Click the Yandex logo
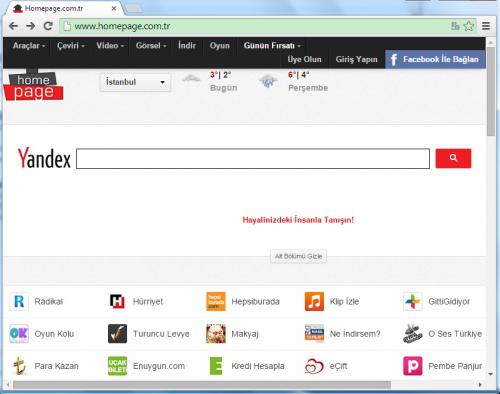 coord(44,158)
